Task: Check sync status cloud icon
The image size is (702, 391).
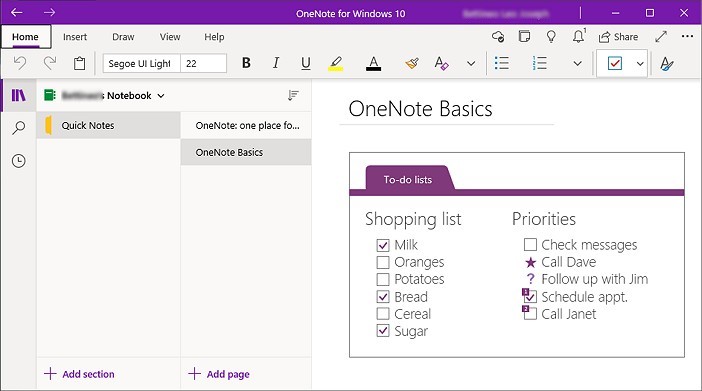Action: 498,37
